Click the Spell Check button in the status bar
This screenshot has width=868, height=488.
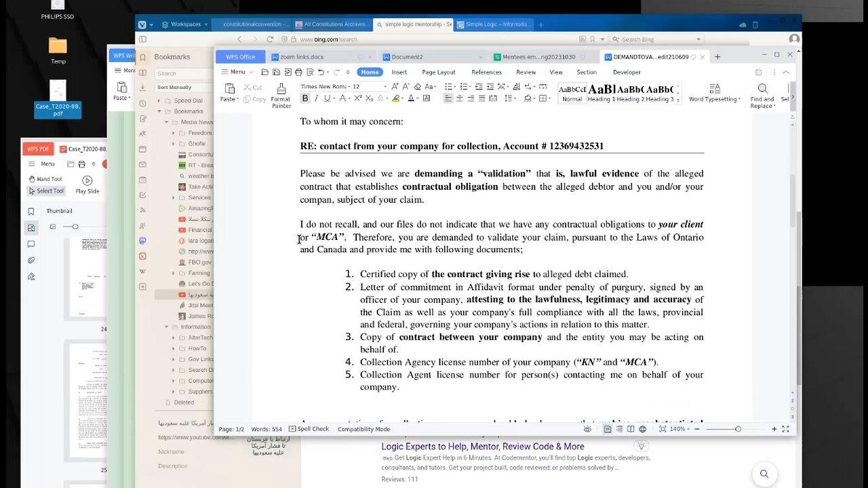[309, 429]
